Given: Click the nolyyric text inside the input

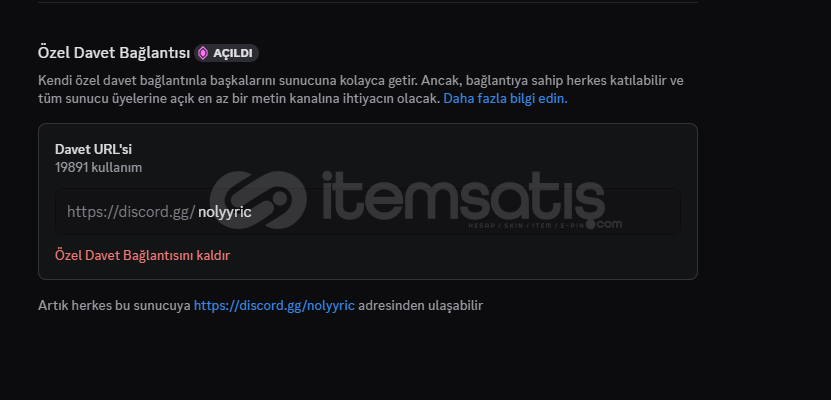Looking at the screenshot, I should [x=225, y=212].
